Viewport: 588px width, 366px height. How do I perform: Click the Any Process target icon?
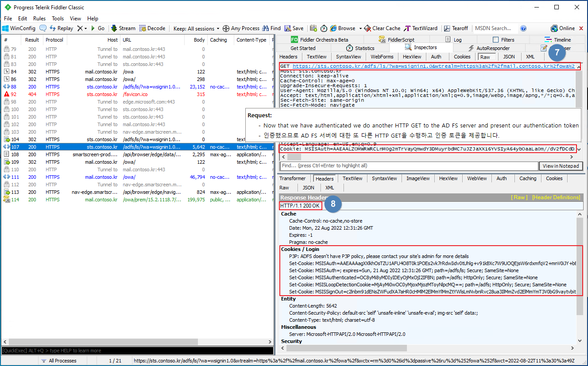[x=226, y=28]
